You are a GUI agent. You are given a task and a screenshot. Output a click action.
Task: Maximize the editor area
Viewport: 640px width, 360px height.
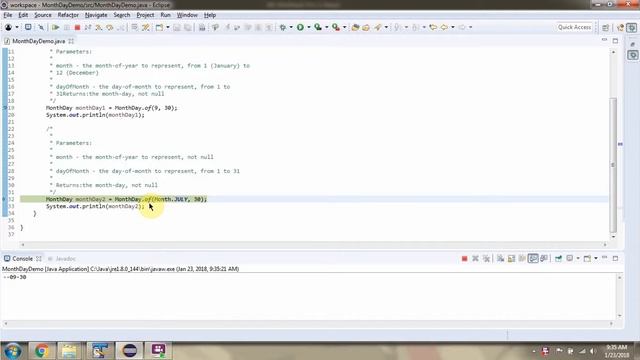[615, 41]
